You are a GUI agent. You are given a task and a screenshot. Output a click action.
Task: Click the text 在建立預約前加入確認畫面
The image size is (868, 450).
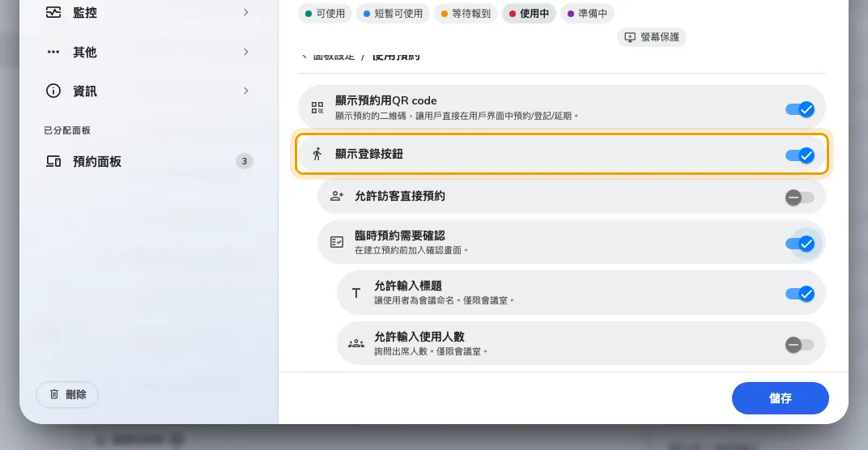(411, 250)
